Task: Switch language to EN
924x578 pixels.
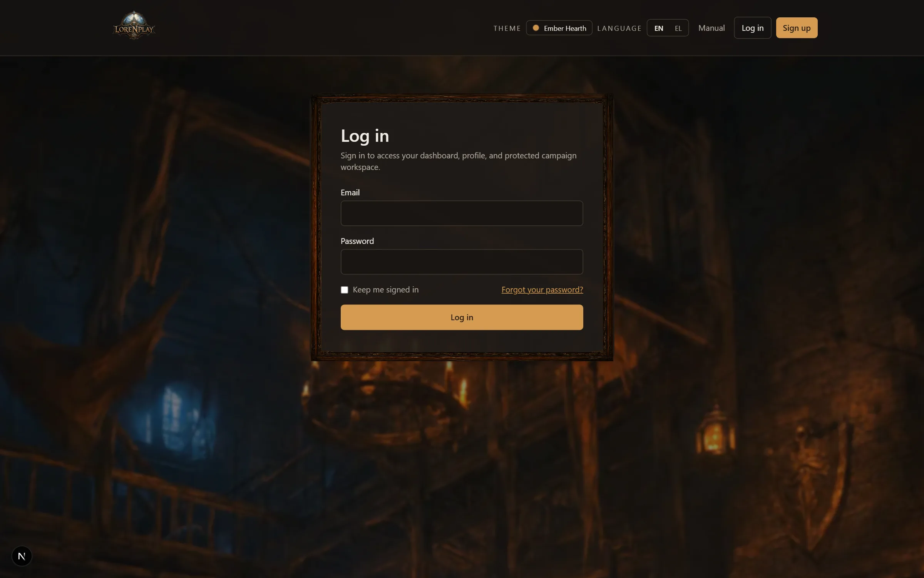Action: 659,28
